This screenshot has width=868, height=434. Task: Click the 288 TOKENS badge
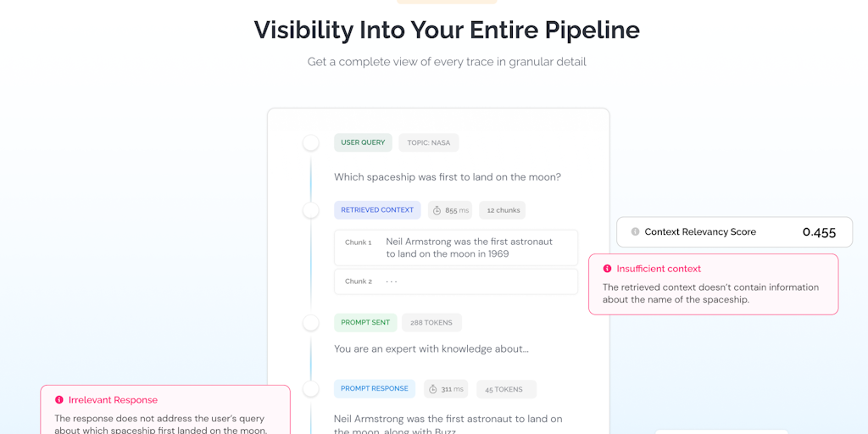click(431, 323)
